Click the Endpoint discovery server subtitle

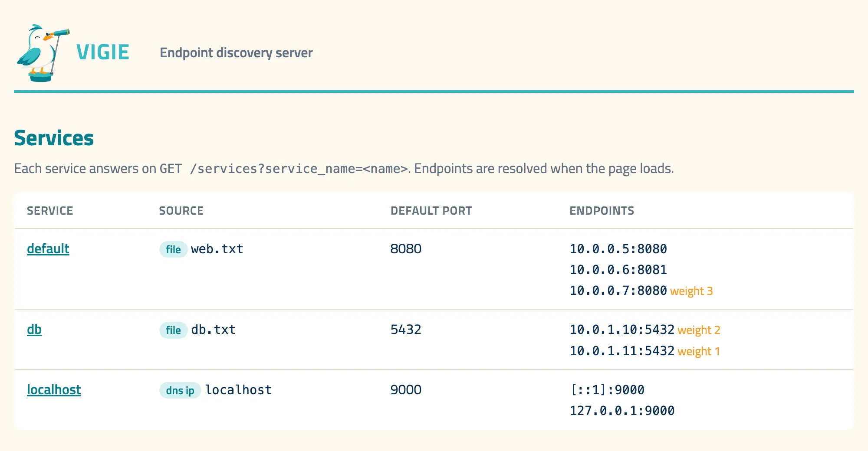pos(236,53)
